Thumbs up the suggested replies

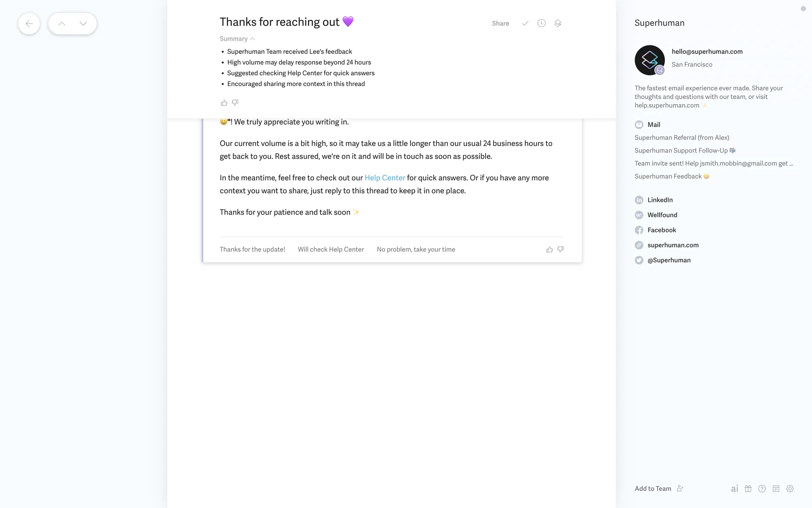tap(549, 250)
